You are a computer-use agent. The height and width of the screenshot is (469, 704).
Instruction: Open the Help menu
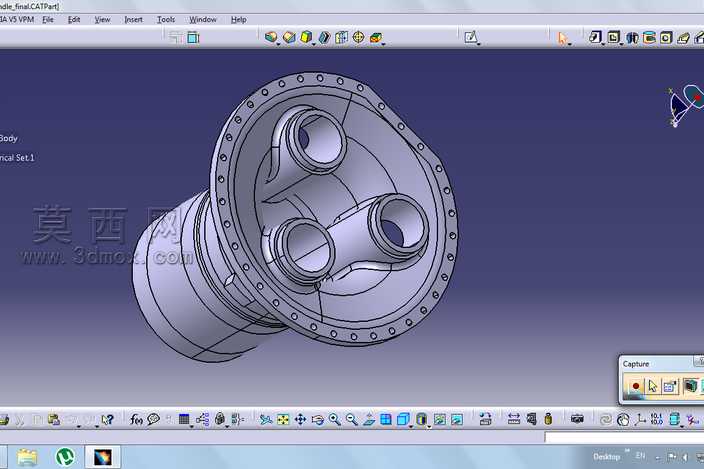(238, 20)
